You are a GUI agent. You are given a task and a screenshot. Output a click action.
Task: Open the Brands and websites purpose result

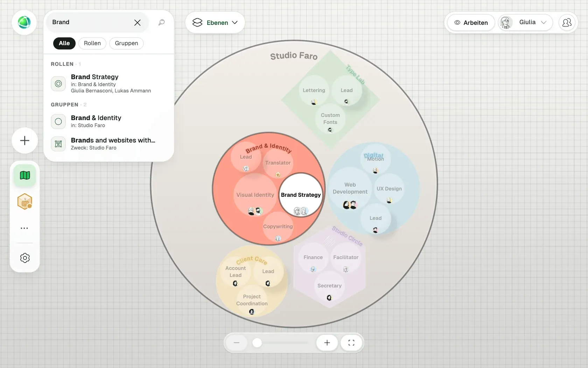108,144
